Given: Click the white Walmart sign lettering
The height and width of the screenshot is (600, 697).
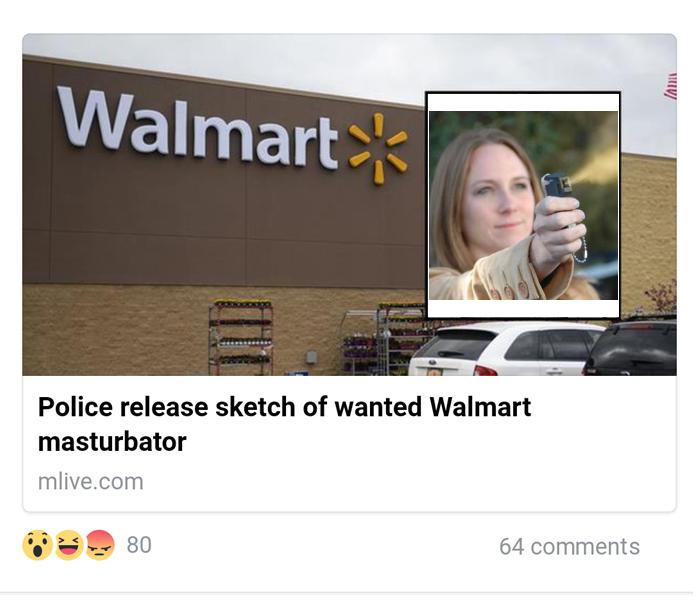Looking at the screenshot, I should click(x=198, y=127).
